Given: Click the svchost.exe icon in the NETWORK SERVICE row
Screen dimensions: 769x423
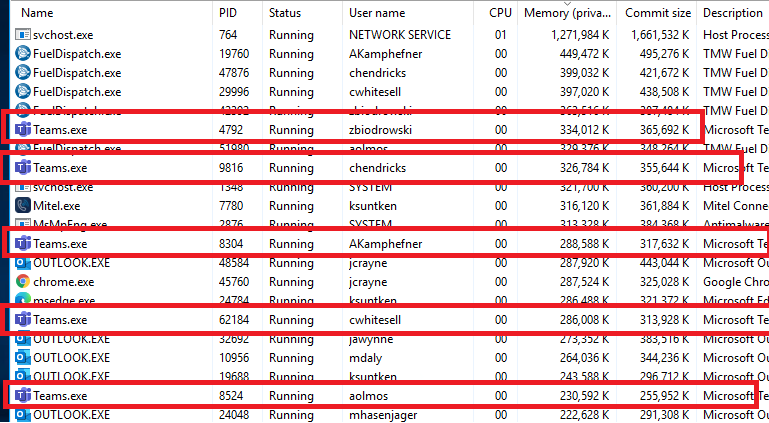Looking at the screenshot, I should 23,35.
